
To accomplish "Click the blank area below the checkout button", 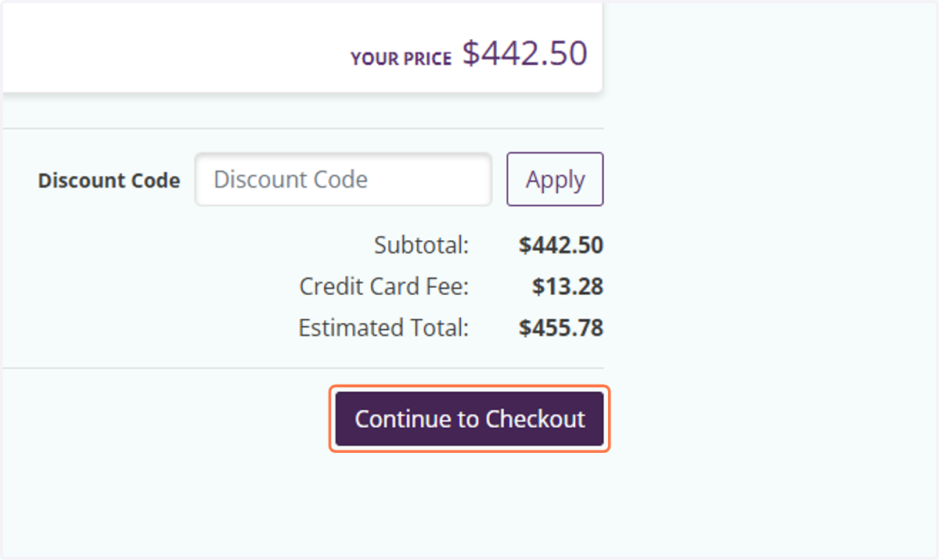I will point(469,504).
